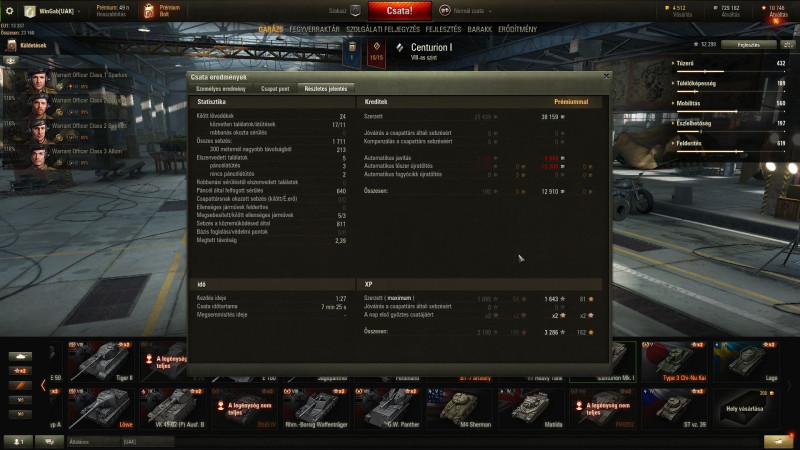Expand the Felderítés spotting stat

coord(687,143)
